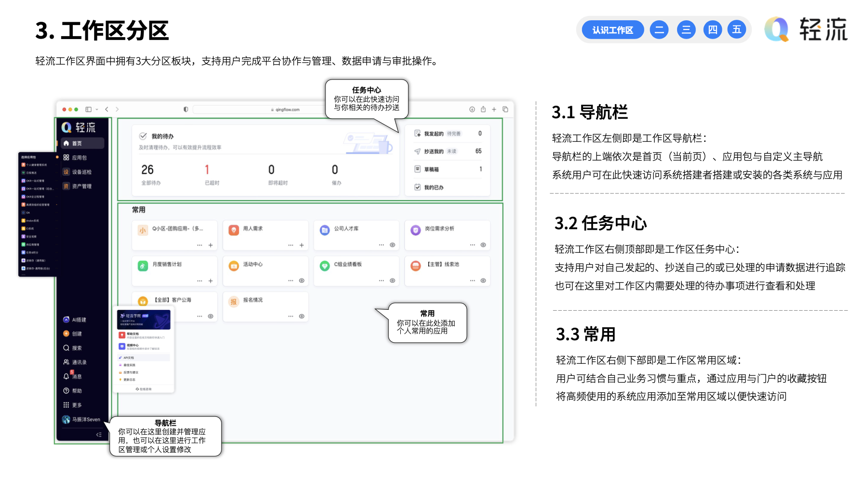Open more menu on 用人需求 card
Viewport: 868px width, 484px height.
[291, 245]
